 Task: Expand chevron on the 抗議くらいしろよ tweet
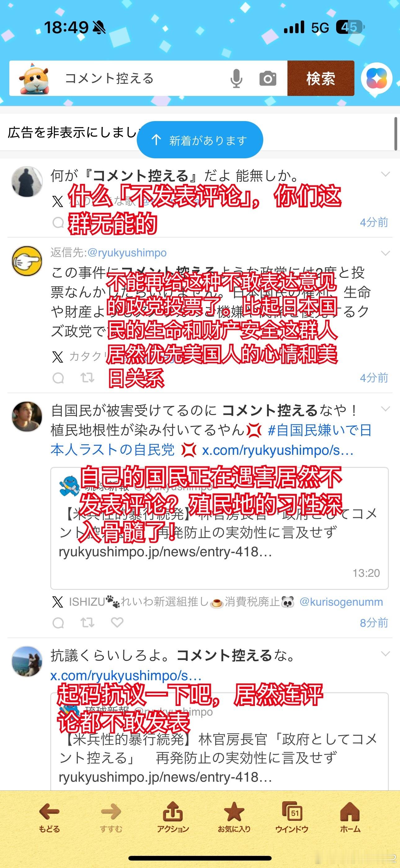[385, 654]
